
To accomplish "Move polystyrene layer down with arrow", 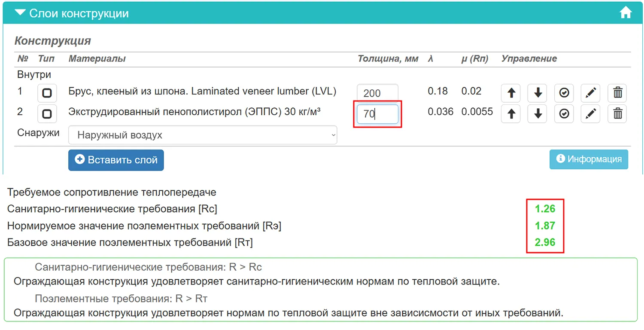I will tap(537, 113).
